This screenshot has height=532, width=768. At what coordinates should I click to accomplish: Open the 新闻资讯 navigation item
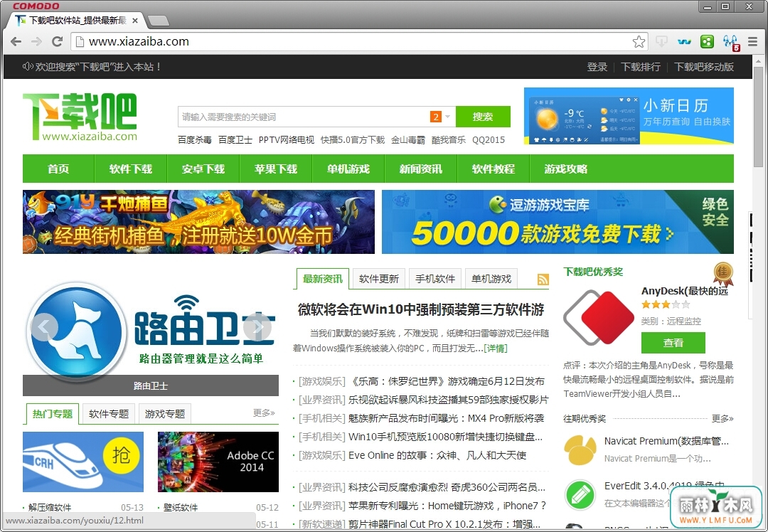pyautogui.click(x=421, y=169)
